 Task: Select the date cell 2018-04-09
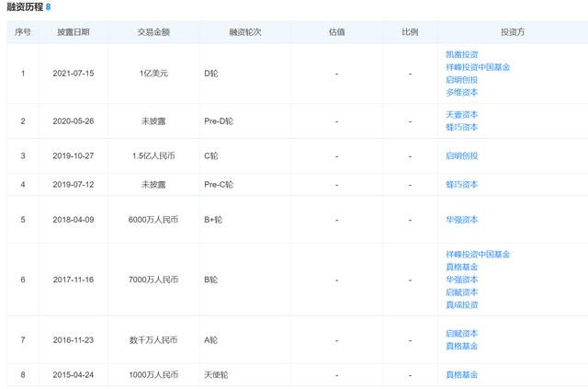point(73,220)
